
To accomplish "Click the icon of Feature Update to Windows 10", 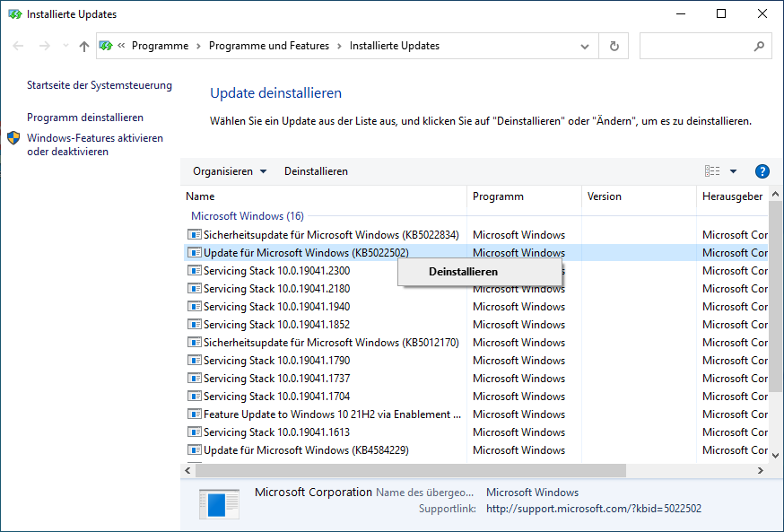I will point(194,414).
